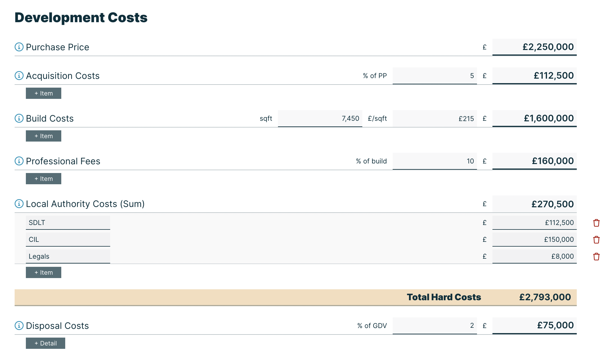Add an item under Acquisition Costs
The width and height of the screenshot is (615, 364).
(x=43, y=93)
